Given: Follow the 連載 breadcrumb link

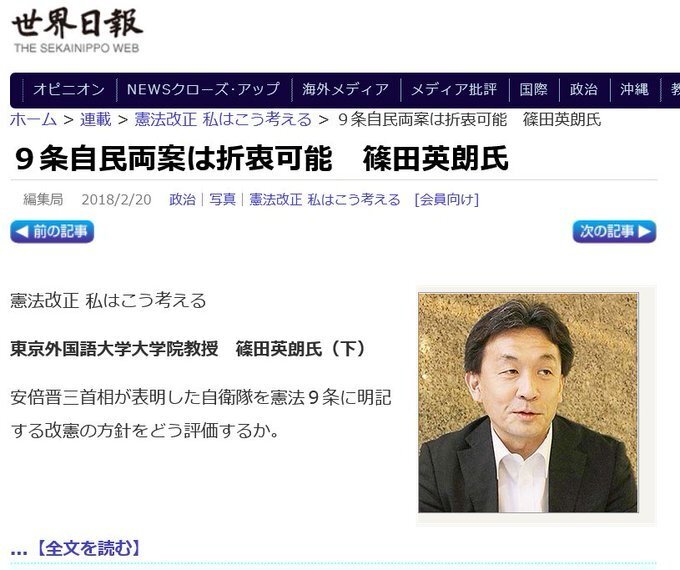Looking at the screenshot, I should point(96,119).
